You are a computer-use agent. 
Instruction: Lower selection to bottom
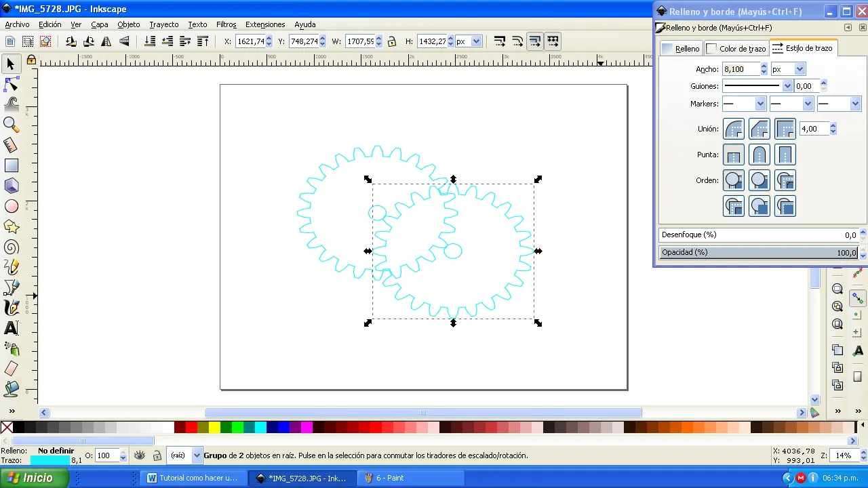pos(151,41)
